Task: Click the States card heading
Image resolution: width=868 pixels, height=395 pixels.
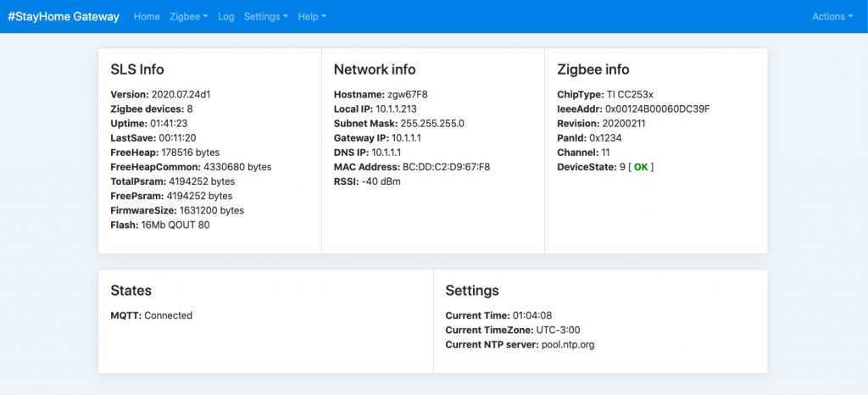Action: click(131, 291)
